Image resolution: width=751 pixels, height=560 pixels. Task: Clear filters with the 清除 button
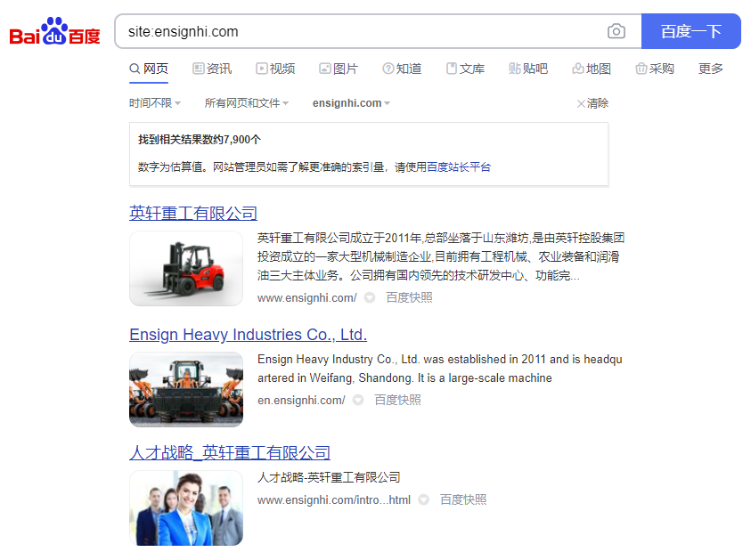(x=592, y=103)
